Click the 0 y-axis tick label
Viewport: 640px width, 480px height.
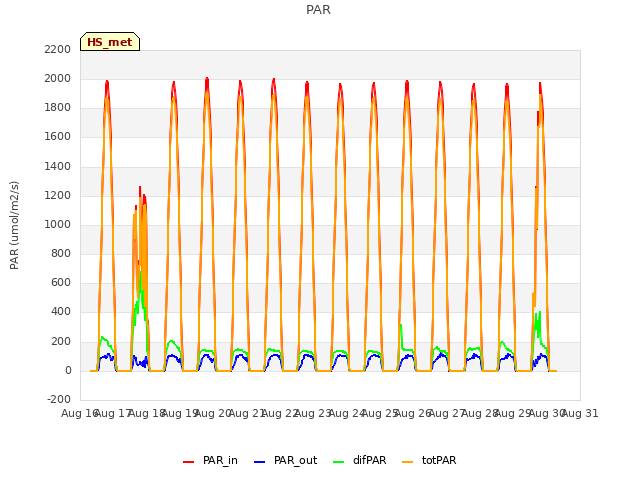coord(68,370)
